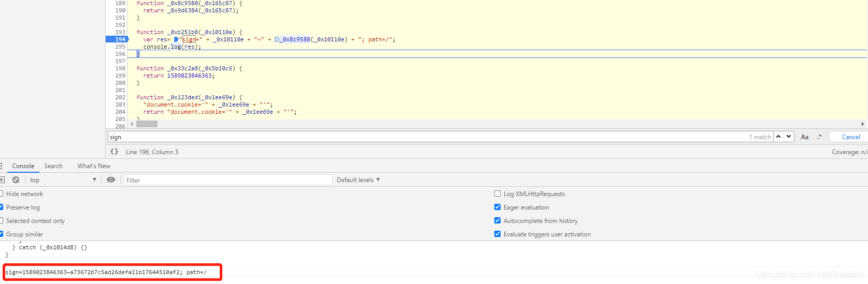Toggle Hide network checkbox

2,193
